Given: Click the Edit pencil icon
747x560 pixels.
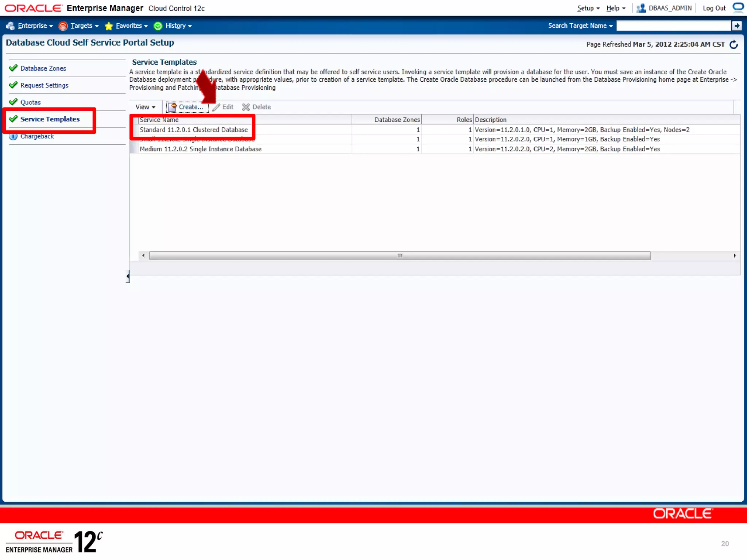Looking at the screenshot, I should point(216,107).
